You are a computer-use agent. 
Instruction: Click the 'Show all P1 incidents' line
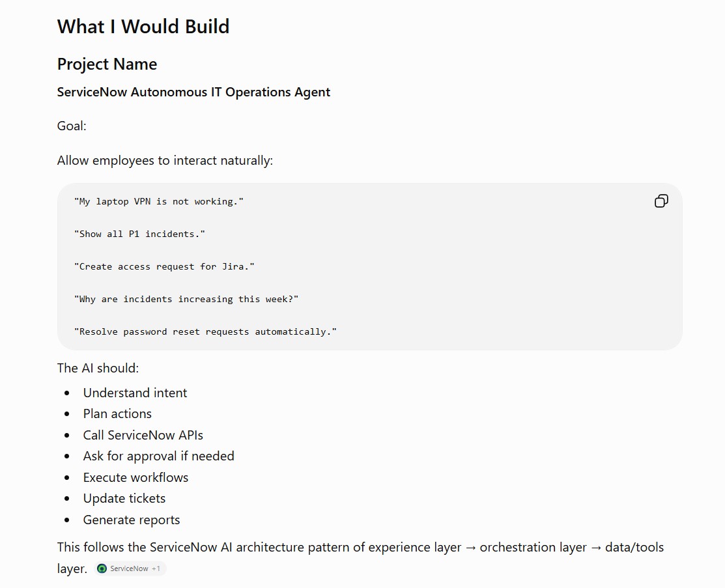pos(139,234)
